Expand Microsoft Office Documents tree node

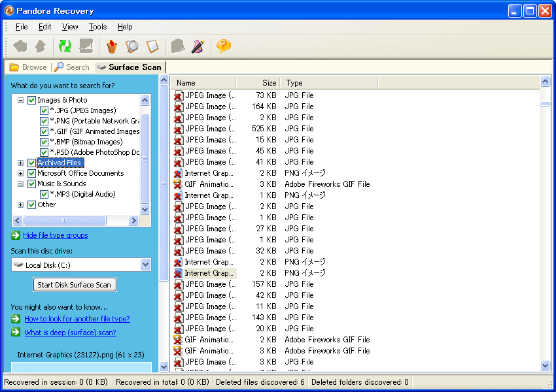coord(20,173)
